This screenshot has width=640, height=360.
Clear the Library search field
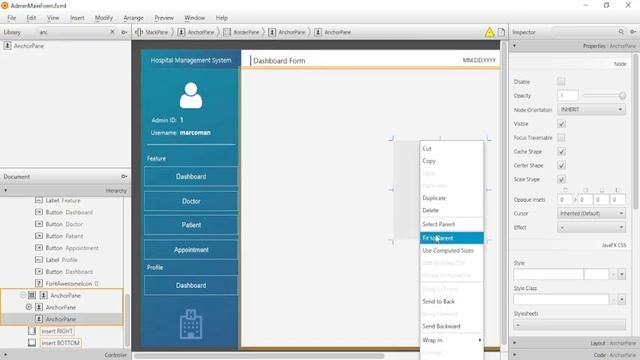click(113, 32)
